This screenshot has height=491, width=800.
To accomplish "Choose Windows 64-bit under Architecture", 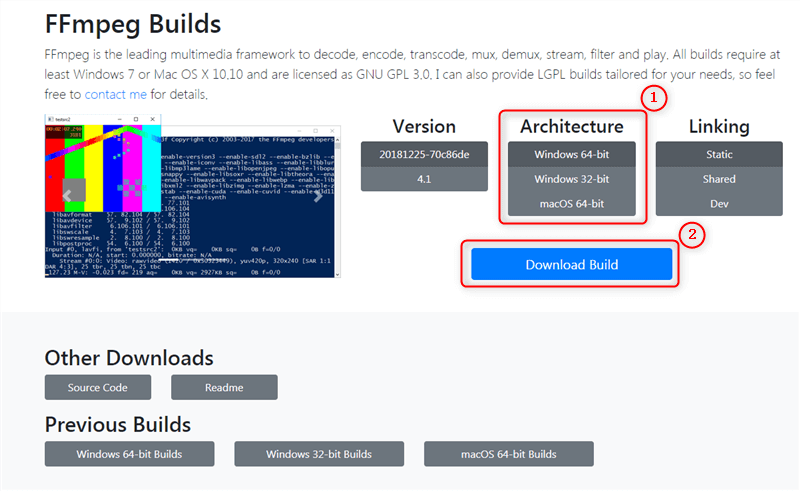I will [571, 155].
